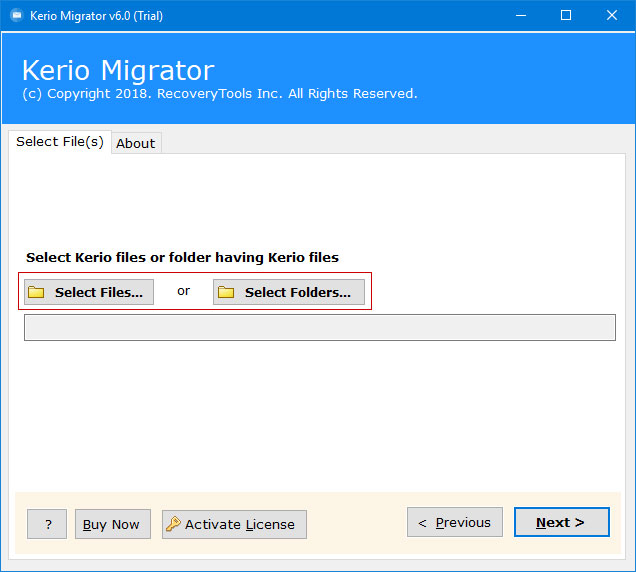This screenshot has height=572, width=636.
Task: Click the Select Folders... button
Action: click(x=289, y=292)
